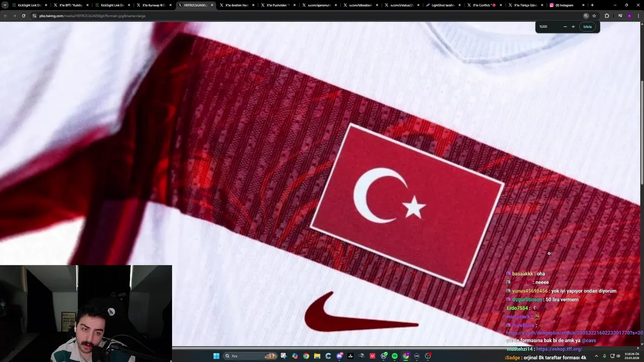Screen dimensions: 644x362
Task: Reload the page
Action: [x=23, y=16]
